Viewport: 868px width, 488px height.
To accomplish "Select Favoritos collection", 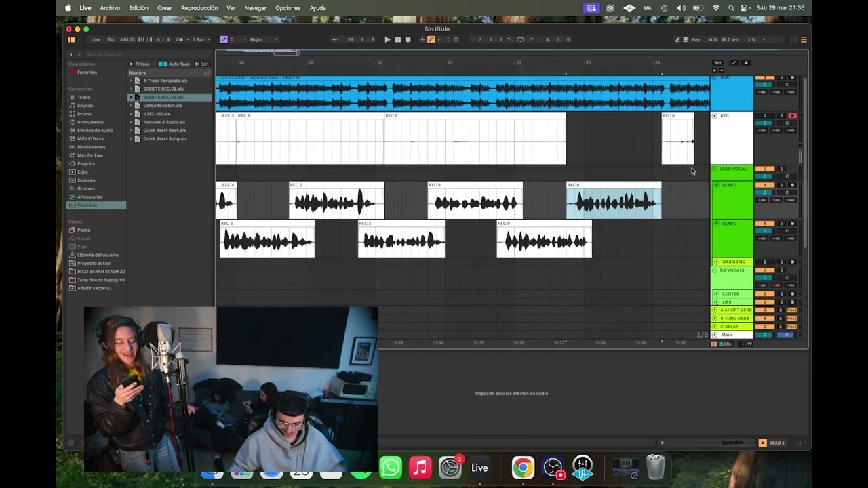I will pos(86,73).
